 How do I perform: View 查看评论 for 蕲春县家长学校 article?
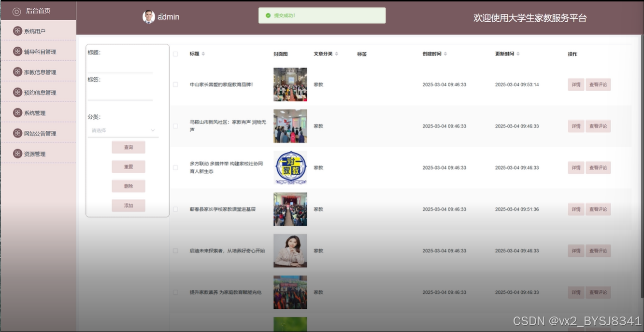click(x=598, y=209)
